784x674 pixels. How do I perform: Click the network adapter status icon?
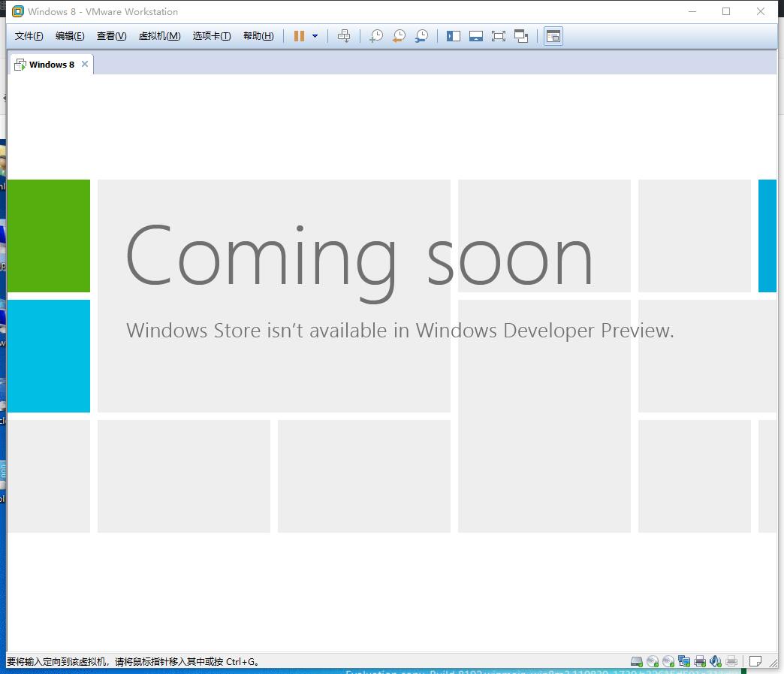pyautogui.click(x=684, y=661)
